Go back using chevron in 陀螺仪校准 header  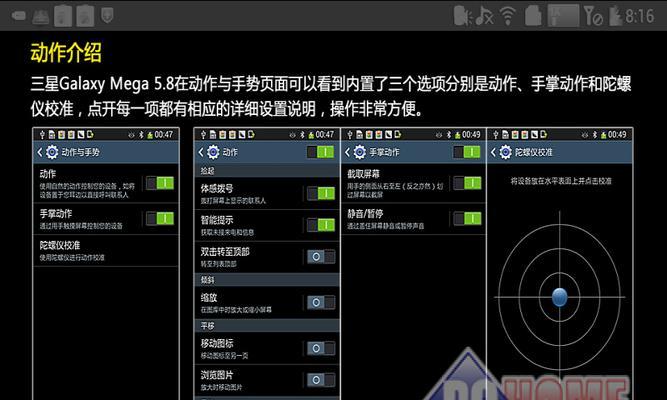click(x=493, y=152)
